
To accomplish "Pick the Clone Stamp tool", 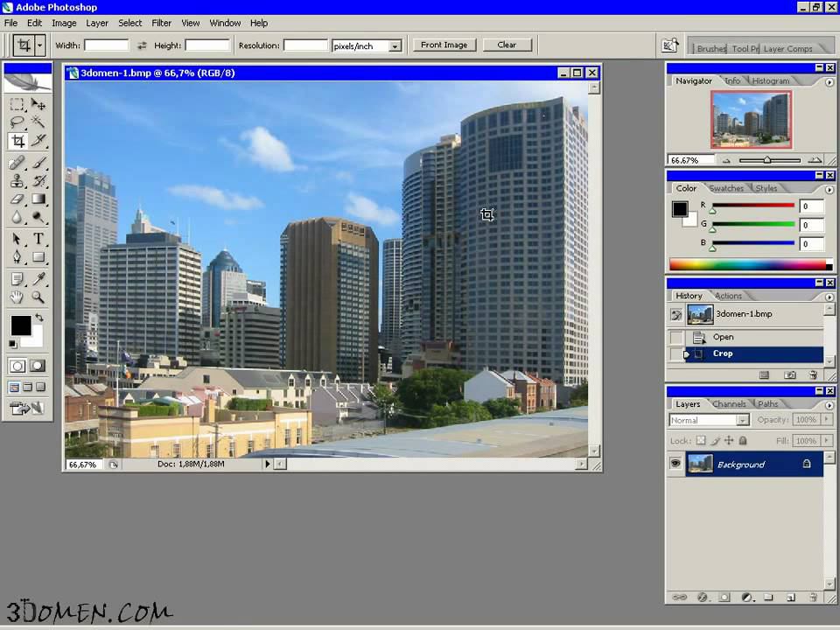I will point(17,181).
